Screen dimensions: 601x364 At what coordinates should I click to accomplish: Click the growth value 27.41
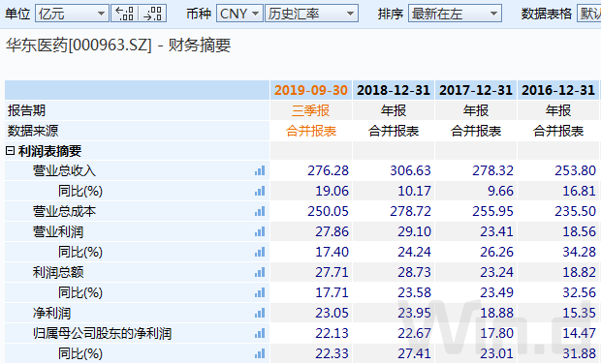click(414, 353)
